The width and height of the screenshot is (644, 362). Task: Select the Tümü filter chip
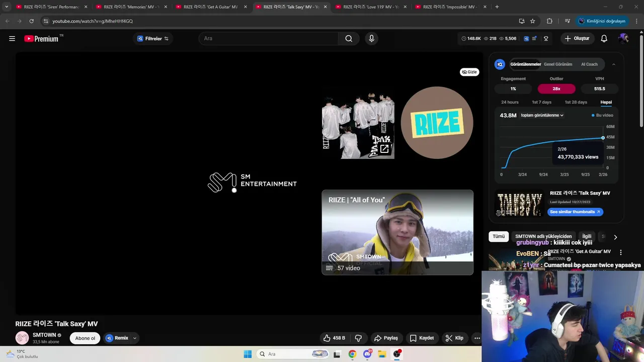click(499, 236)
